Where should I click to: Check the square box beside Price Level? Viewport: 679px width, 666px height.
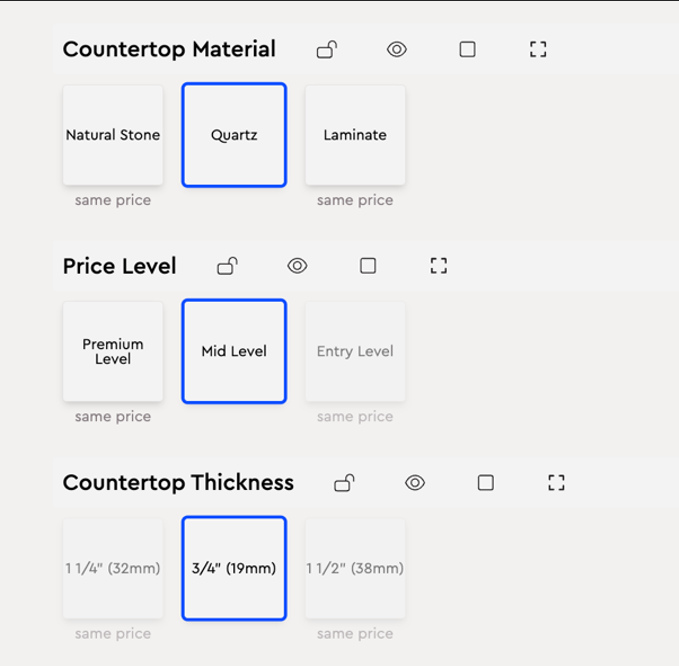pyautogui.click(x=368, y=265)
